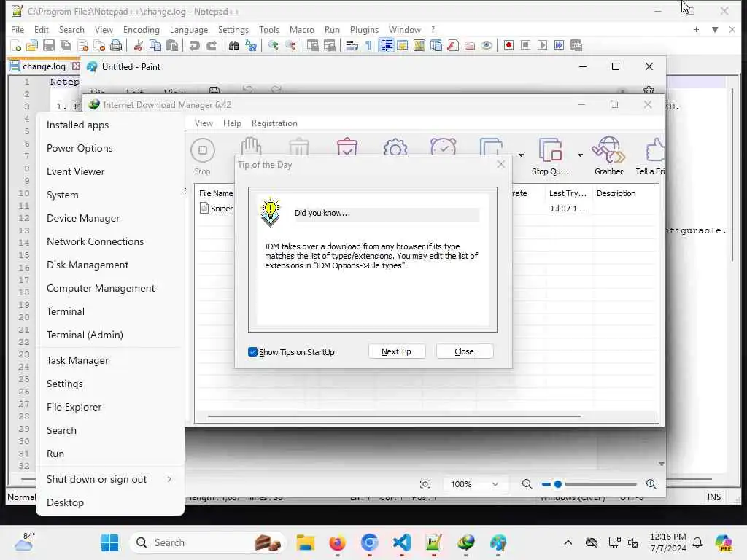Click Playback macro icon in Notepad++
The height and width of the screenshot is (560, 747).
tap(542, 45)
